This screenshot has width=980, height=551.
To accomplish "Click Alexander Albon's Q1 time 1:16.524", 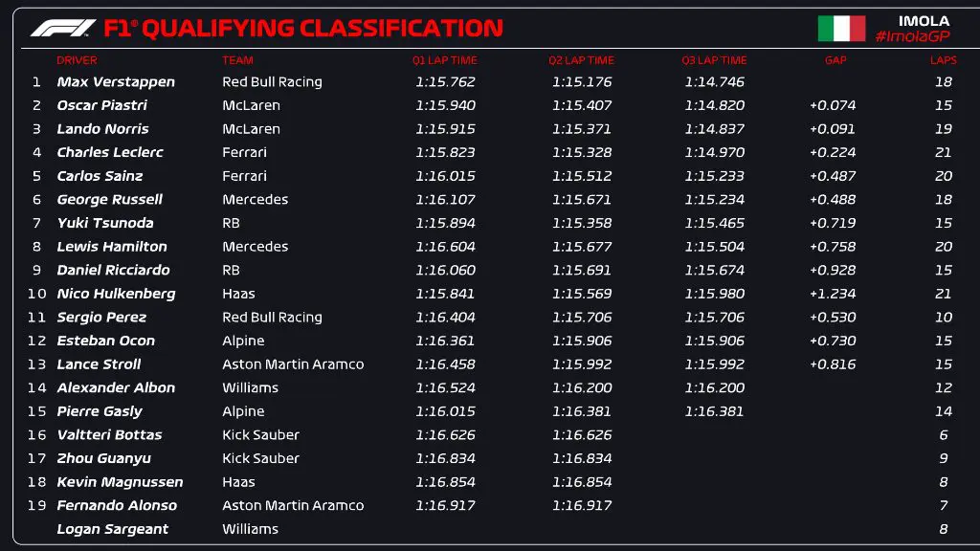I will coord(445,388).
